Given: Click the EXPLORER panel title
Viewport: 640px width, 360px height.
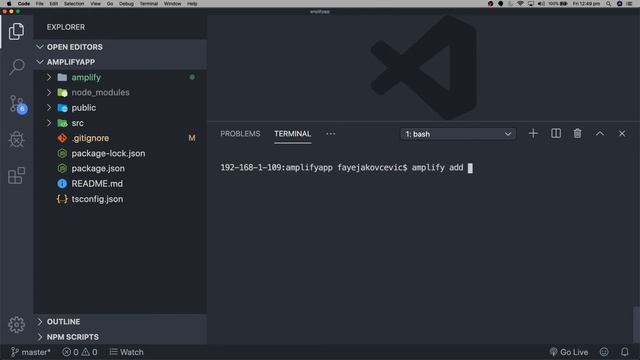Looking at the screenshot, I should point(66,27).
